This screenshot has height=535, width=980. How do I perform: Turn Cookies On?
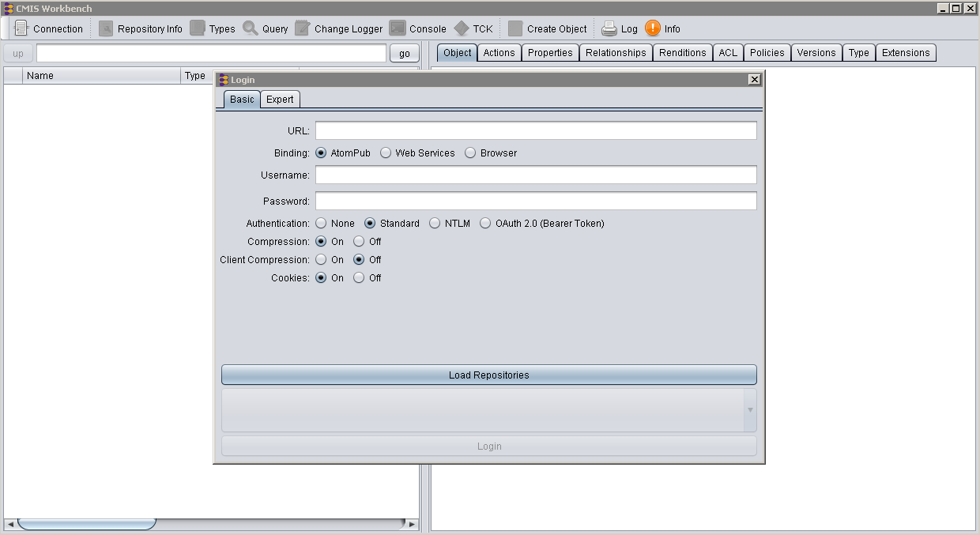click(321, 278)
